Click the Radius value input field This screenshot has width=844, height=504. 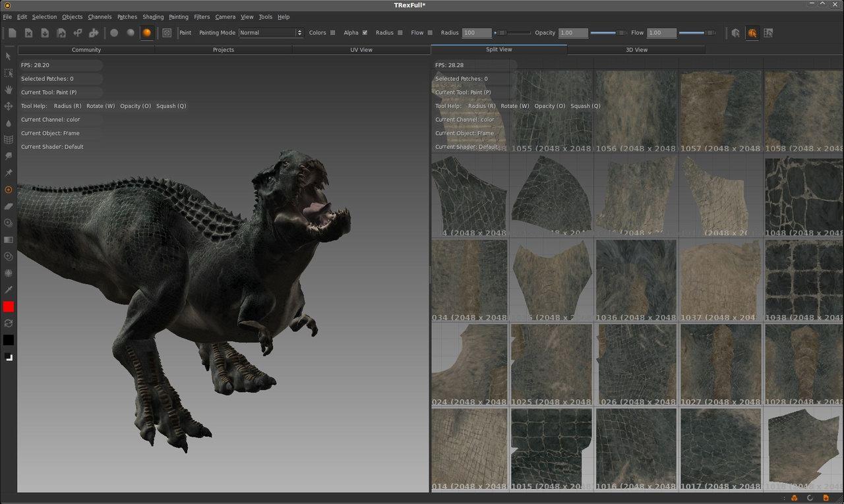click(477, 32)
